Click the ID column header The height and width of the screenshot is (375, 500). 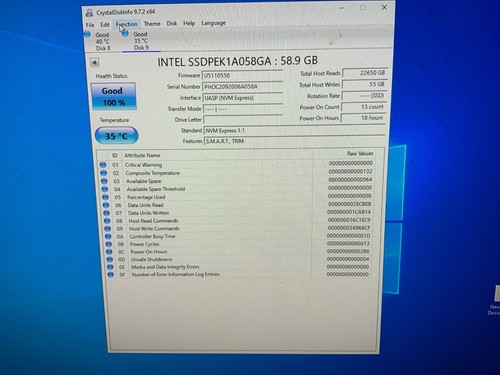click(115, 156)
